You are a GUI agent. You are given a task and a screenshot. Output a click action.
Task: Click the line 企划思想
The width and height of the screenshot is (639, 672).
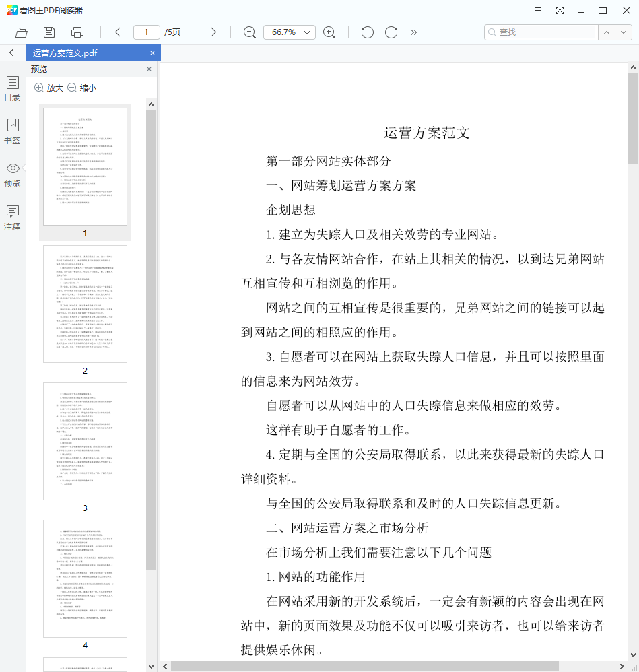click(x=291, y=210)
